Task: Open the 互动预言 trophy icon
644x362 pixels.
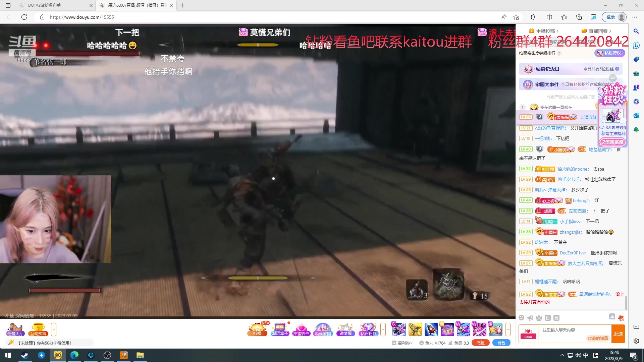Action: point(38,329)
